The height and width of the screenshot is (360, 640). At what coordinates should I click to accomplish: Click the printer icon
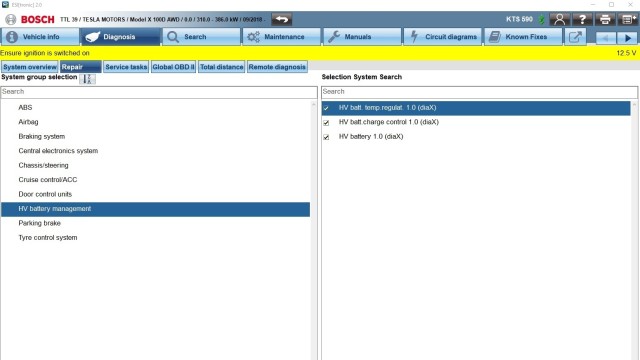(605, 19)
